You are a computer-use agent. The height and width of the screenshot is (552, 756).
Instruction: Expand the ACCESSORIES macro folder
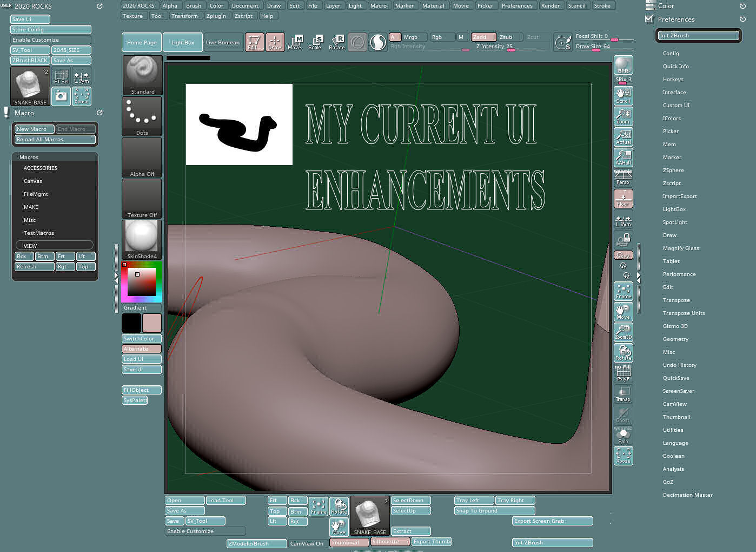coord(41,168)
